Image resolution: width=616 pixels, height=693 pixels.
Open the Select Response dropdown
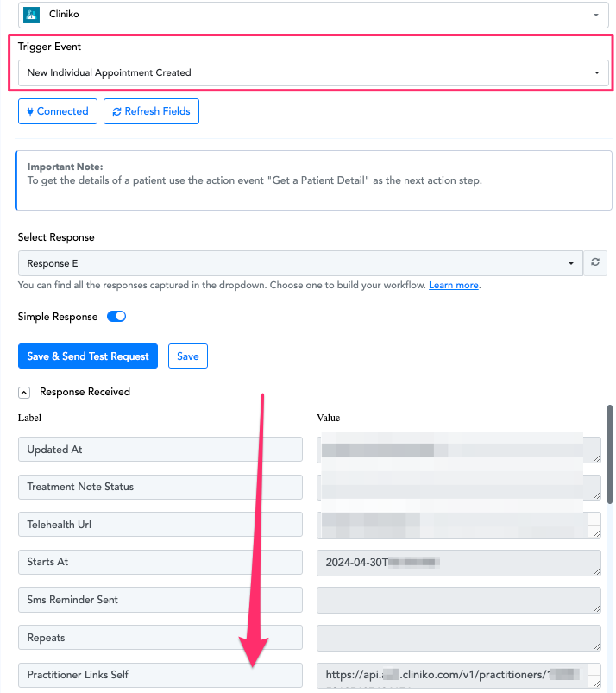300,263
